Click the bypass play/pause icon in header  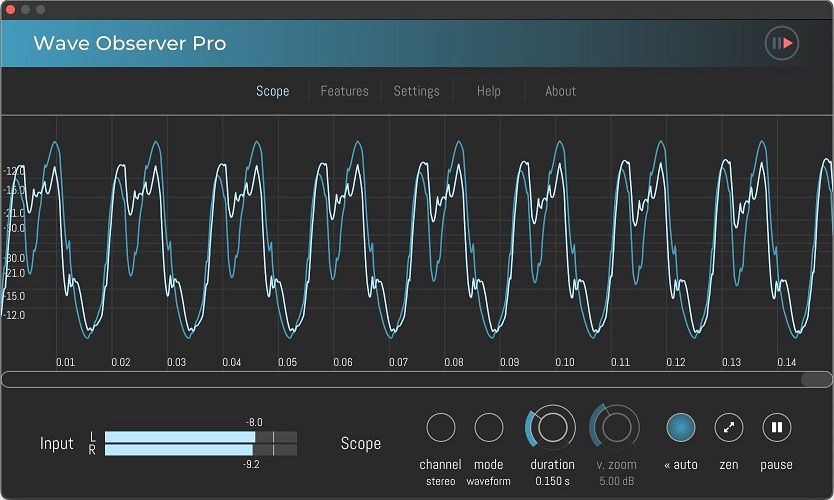(782, 43)
